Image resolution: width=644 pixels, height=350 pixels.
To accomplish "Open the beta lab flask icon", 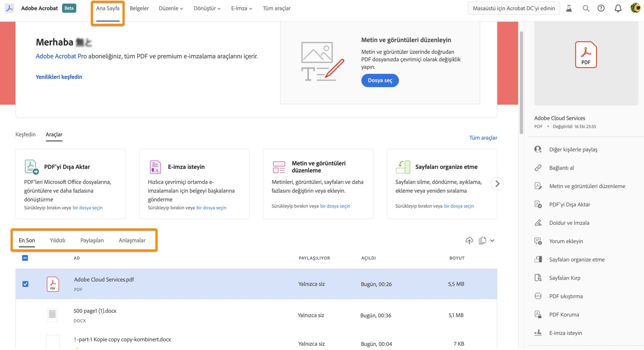I will click(569, 8).
